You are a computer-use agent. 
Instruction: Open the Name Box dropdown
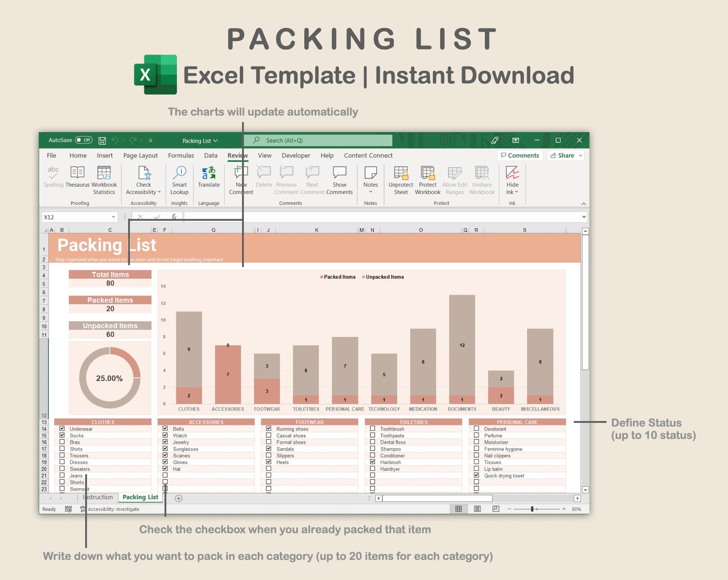coord(114,217)
